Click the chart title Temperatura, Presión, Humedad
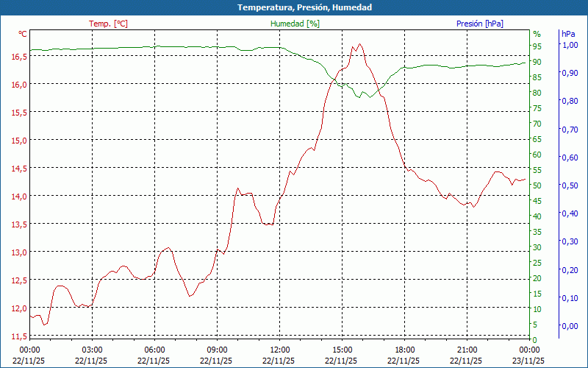 coord(294,7)
